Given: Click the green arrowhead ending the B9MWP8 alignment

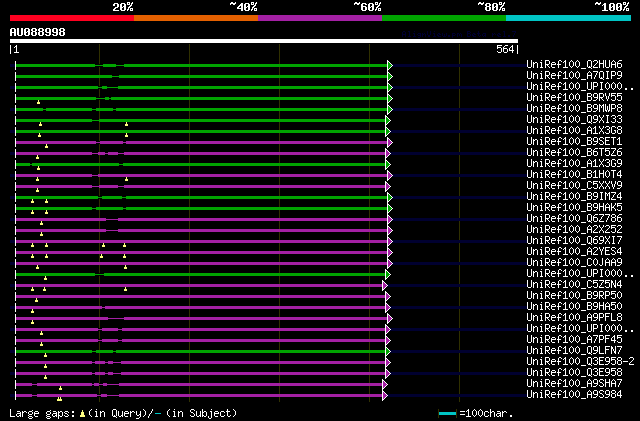Looking at the screenshot, I should (390, 109).
